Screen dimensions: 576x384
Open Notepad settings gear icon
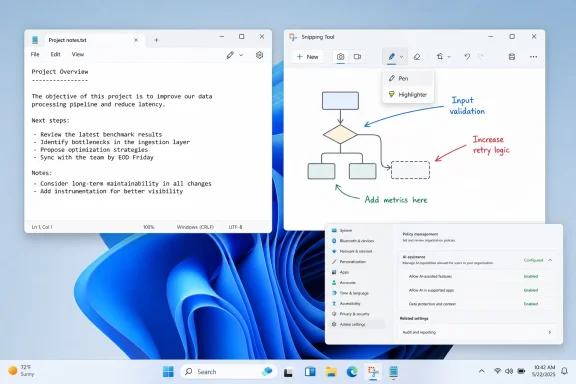point(259,55)
